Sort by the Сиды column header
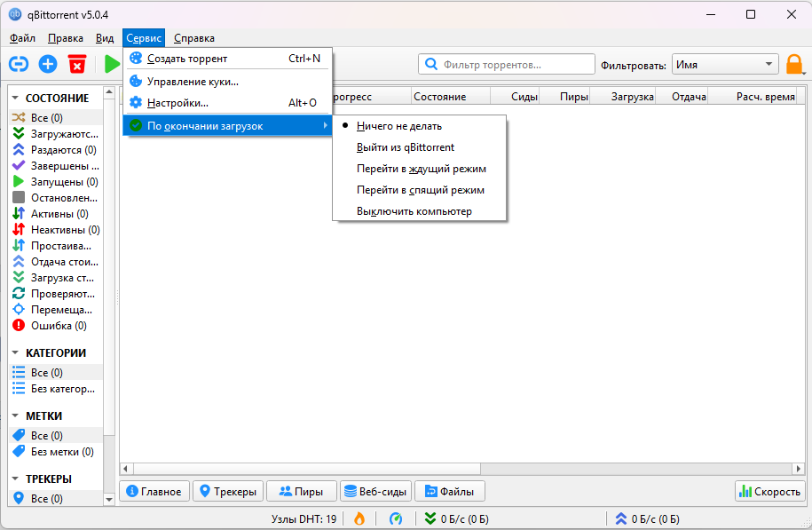 pos(515,97)
